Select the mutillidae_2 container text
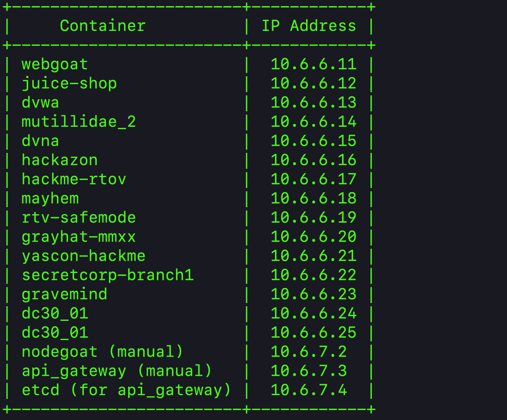This screenshot has height=420, width=507. (x=78, y=122)
